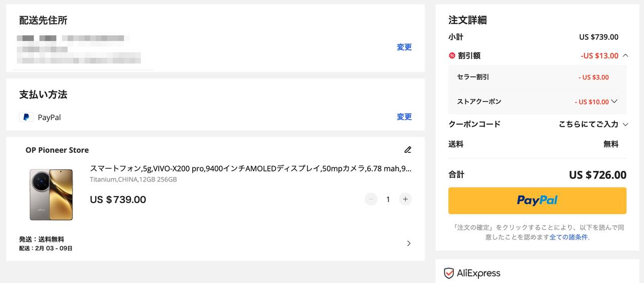Decrease quantity with the minus button
The height and width of the screenshot is (283, 644).
point(371,199)
